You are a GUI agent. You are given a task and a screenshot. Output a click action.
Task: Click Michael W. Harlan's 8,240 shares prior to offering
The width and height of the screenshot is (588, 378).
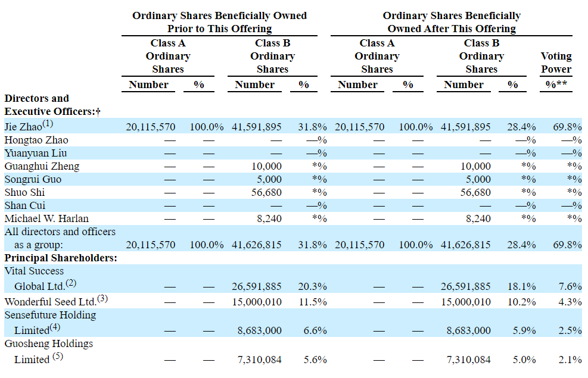(x=269, y=219)
